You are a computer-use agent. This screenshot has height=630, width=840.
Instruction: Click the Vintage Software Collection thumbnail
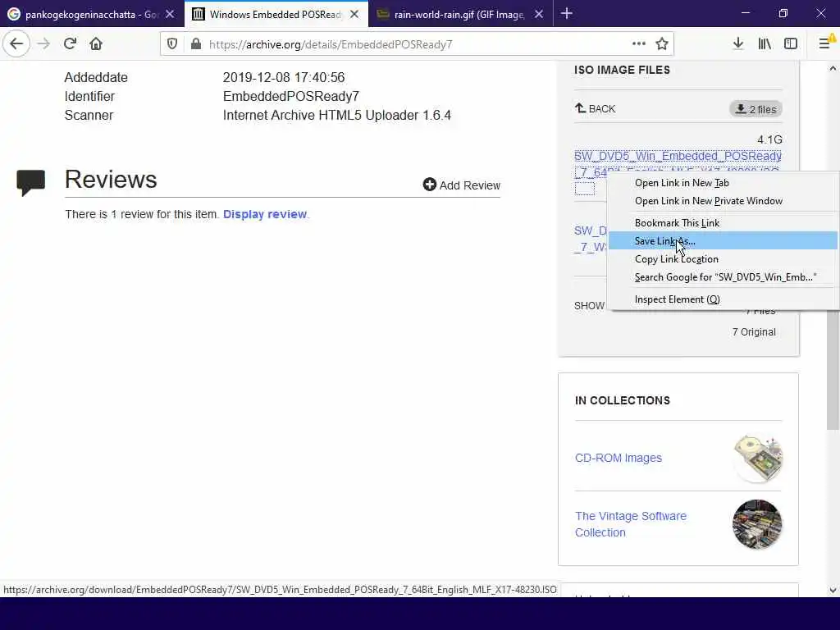pos(757,524)
